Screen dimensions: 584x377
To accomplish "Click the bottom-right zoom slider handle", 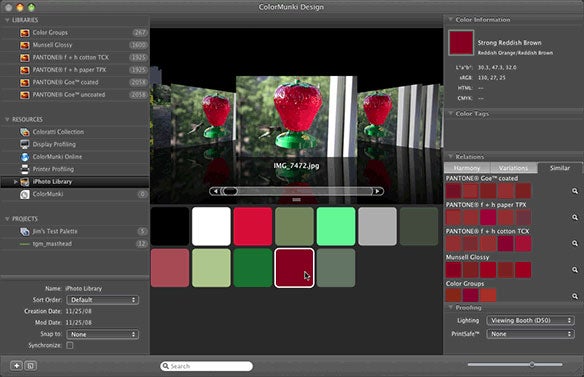I will (x=532, y=364).
